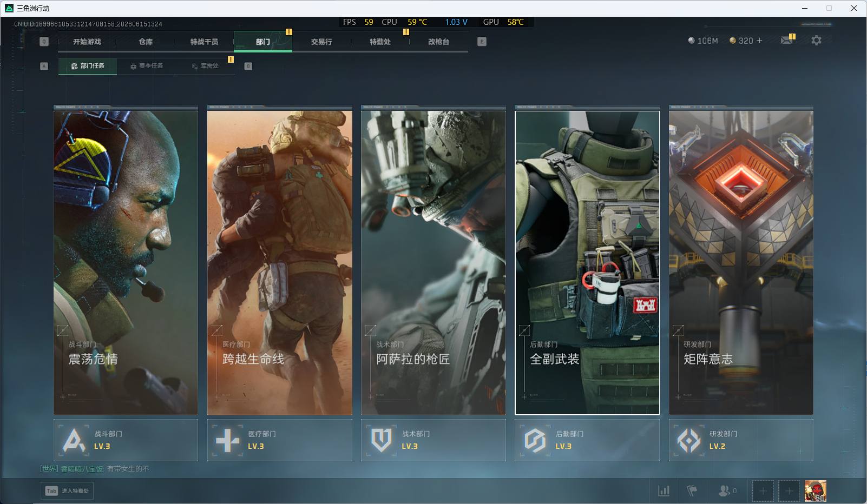The image size is (867, 504).
Task: Open the mail envelope icon
Action: (786, 41)
